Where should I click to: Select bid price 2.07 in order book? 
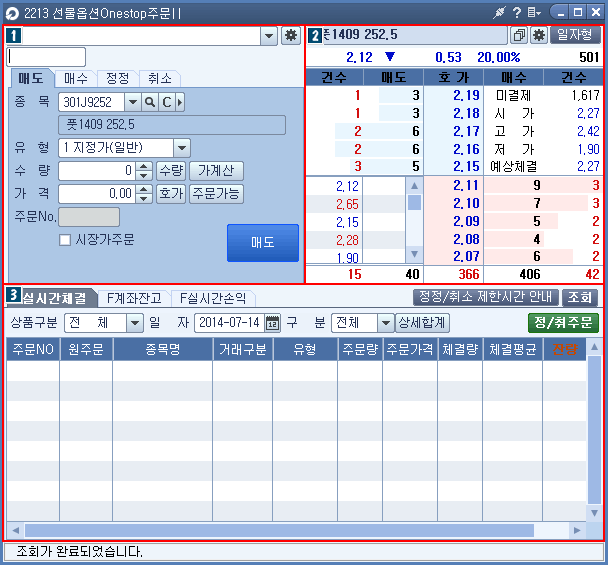(x=453, y=256)
